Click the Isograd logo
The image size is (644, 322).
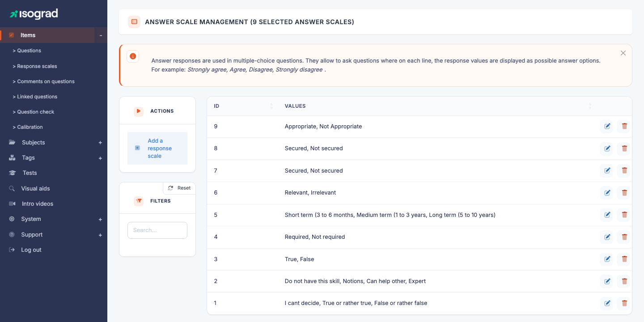click(34, 14)
